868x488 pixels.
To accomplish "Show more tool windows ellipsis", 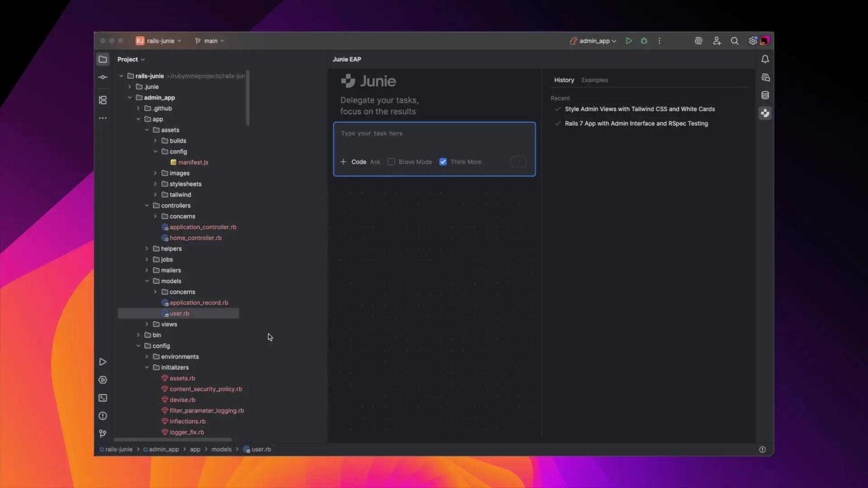I will (x=103, y=118).
